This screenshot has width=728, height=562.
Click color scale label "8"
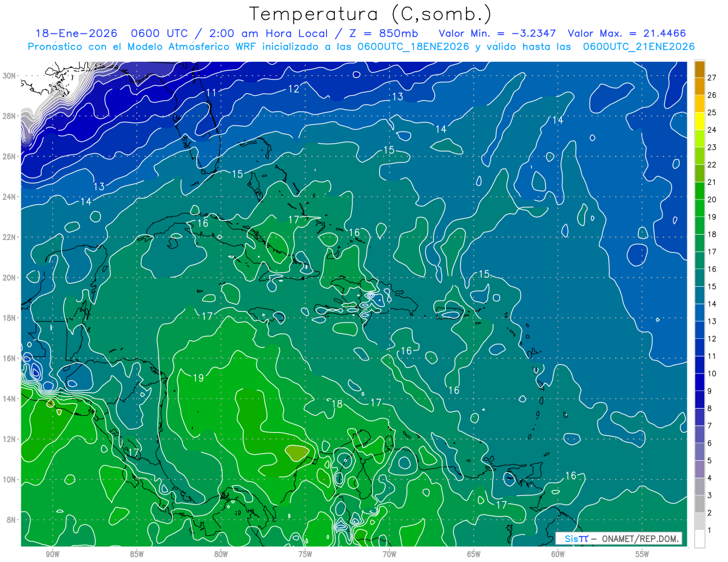tap(710, 409)
